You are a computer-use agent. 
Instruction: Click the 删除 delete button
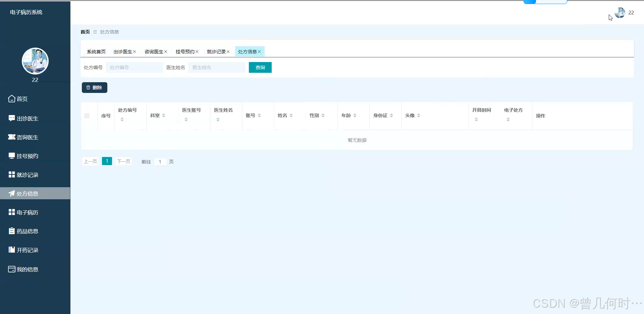point(94,87)
